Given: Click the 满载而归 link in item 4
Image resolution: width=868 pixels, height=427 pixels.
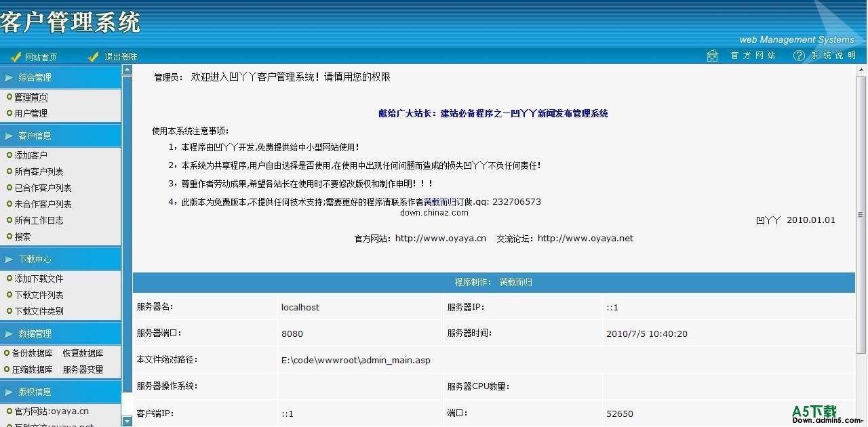Looking at the screenshot, I should point(440,202).
